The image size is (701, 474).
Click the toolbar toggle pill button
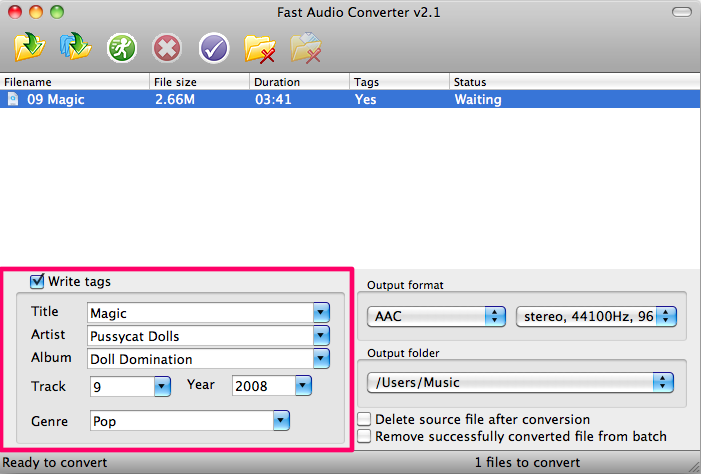681,12
